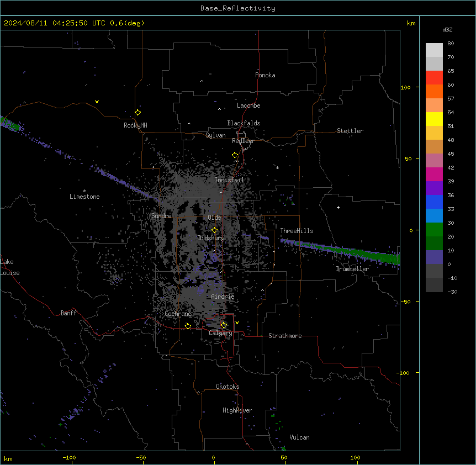Click the -50 tick on the vertical axis

click(x=405, y=302)
